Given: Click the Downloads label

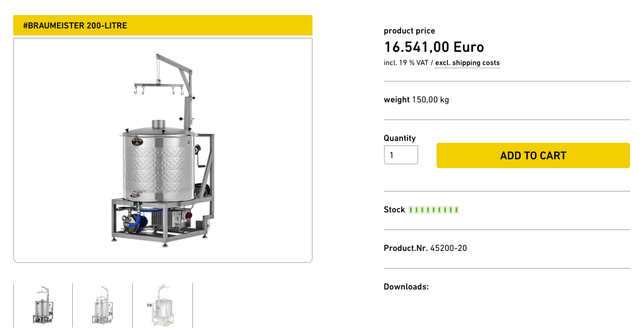Looking at the screenshot, I should pyautogui.click(x=406, y=287).
